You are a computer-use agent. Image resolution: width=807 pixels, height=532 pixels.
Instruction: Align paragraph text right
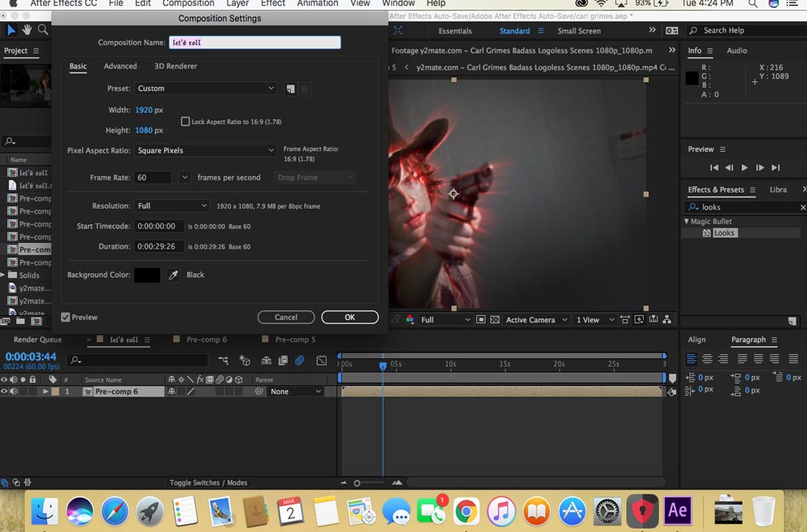pyautogui.click(x=723, y=359)
